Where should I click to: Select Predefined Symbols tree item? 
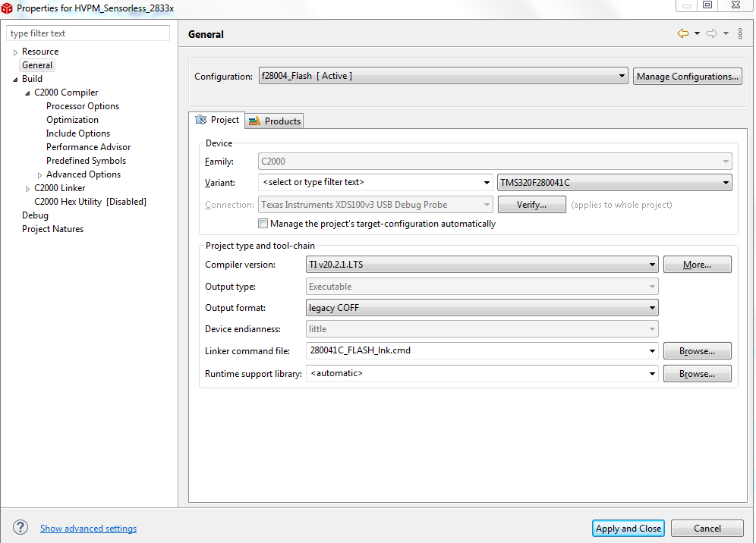coord(86,161)
